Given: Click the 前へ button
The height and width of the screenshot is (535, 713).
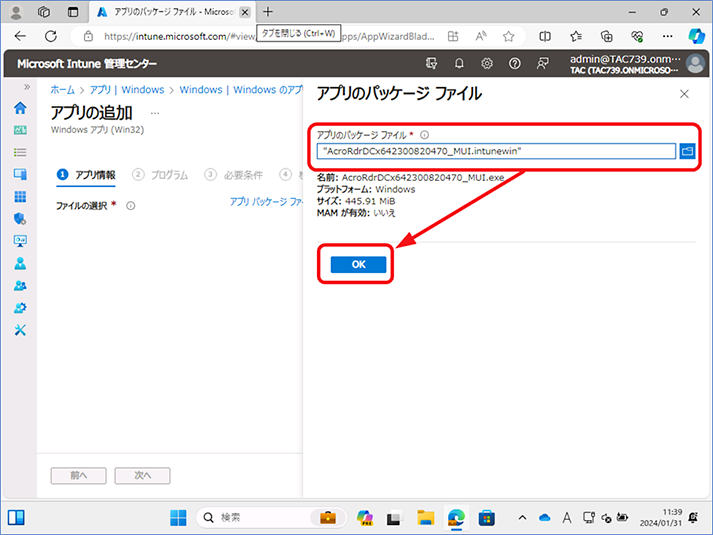Looking at the screenshot, I should (78, 475).
